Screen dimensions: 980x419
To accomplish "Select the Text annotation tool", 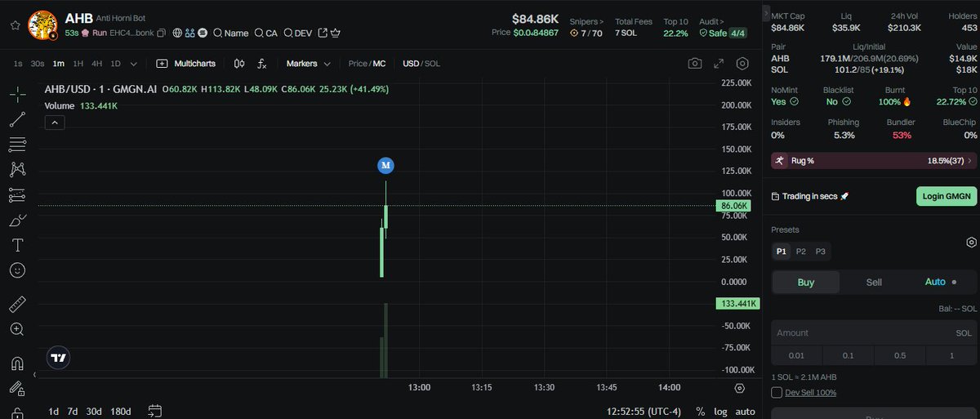I will (17, 245).
